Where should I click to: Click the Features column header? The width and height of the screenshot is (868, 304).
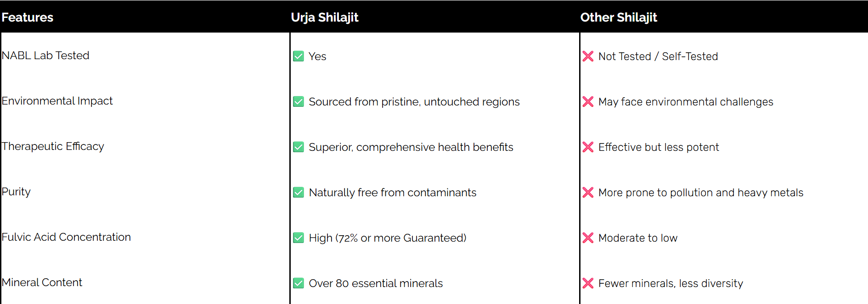pos(28,17)
